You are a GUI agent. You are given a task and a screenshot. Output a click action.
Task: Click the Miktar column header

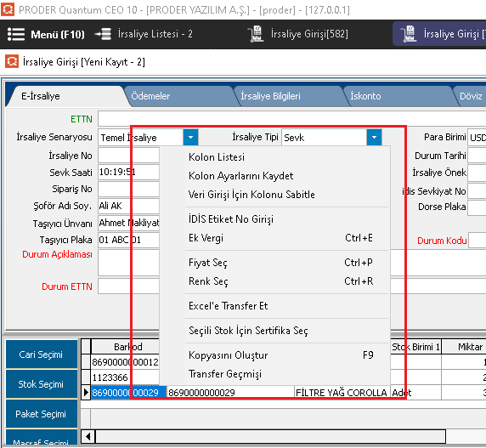pyautogui.click(x=464, y=347)
